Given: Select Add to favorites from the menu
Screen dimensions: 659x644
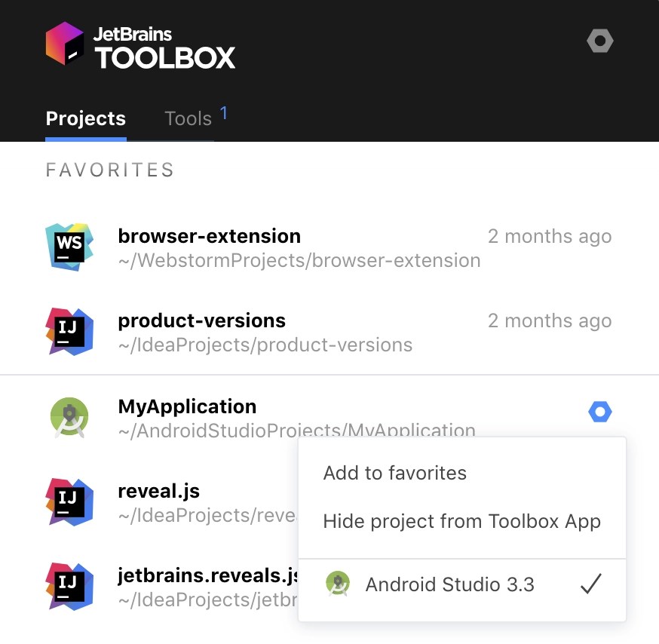Looking at the screenshot, I should 394,472.
